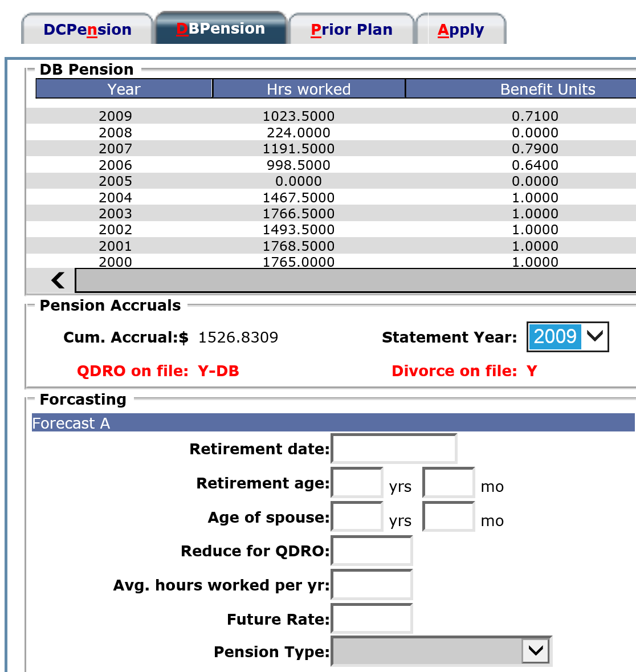
Task: Switch to the DCPension tab
Action: [87, 28]
